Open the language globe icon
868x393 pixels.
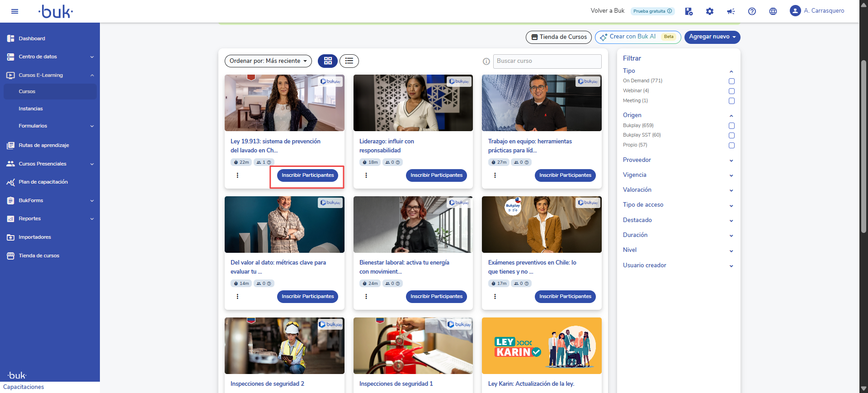click(x=773, y=11)
